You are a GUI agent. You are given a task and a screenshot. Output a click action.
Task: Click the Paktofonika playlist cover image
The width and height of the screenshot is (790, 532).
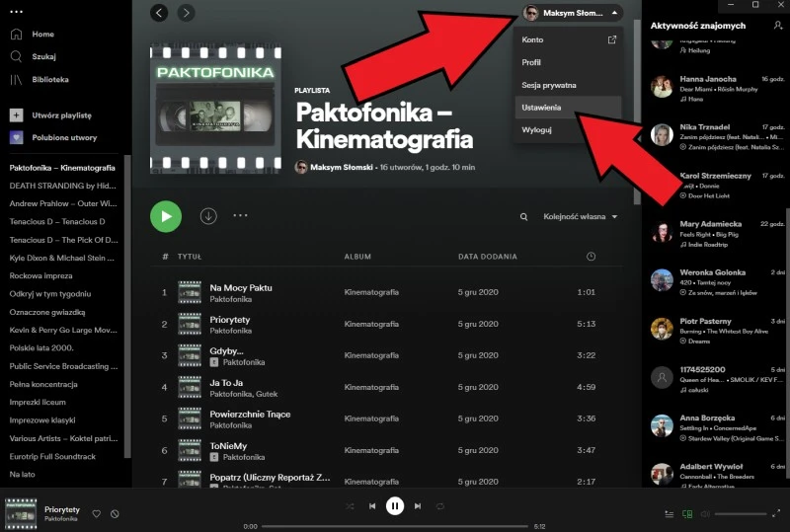pyautogui.click(x=216, y=109)
